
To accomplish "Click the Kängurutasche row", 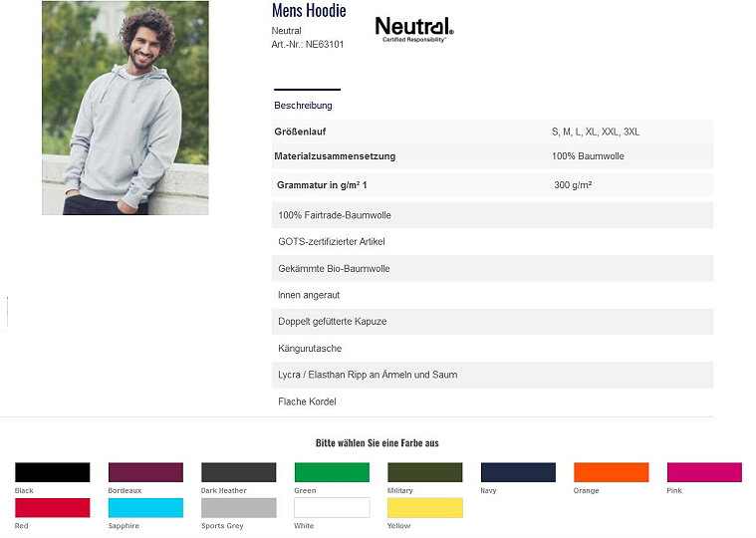I will [x=492, y=348].
